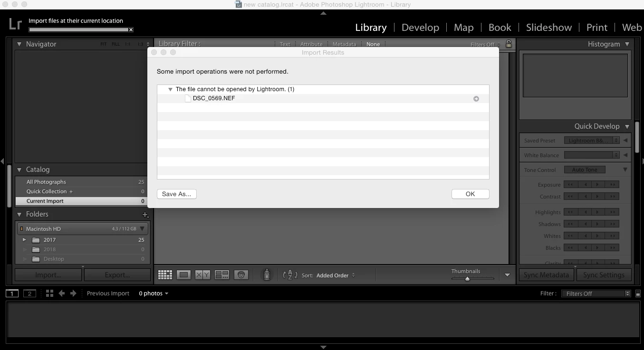Increase Shadows by a large step
Screen dimensions: 644x350
[613, 224]
